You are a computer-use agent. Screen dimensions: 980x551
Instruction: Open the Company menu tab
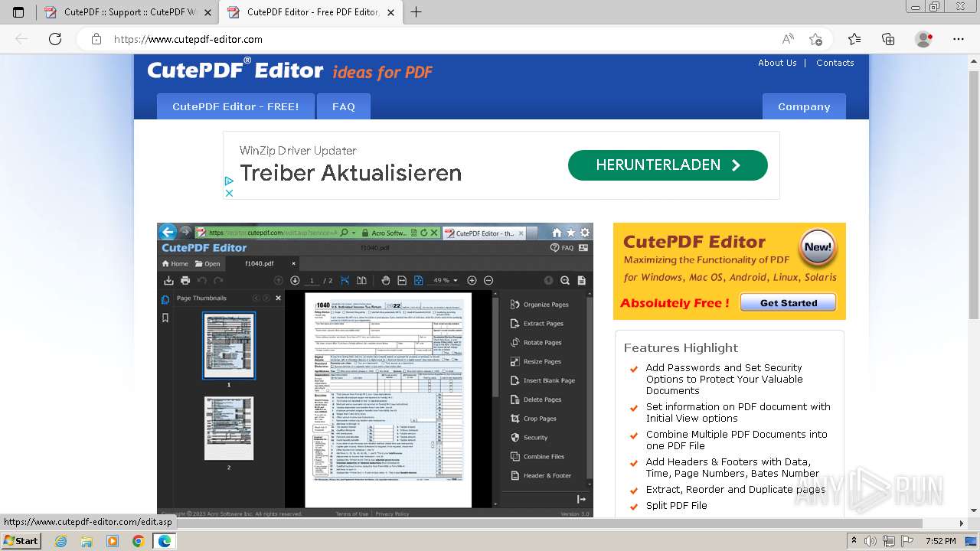[x=804, y=106]
